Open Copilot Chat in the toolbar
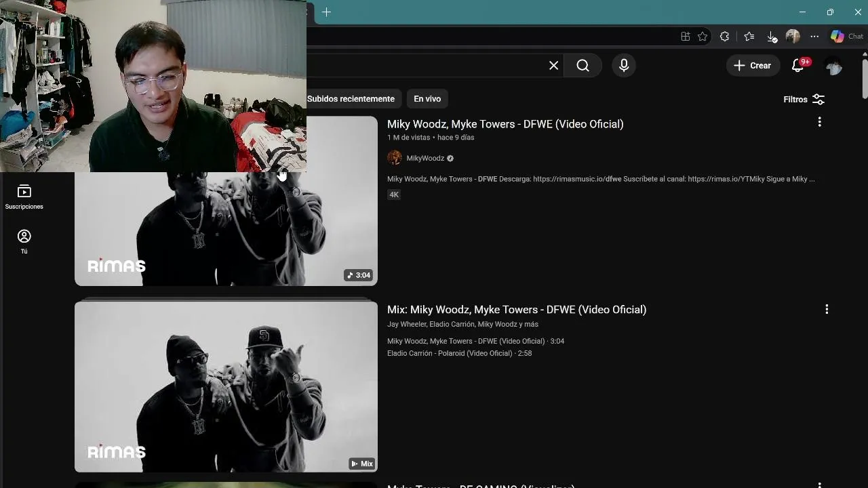The width and height of the screenshot is (868, 488). pos(847,37)
